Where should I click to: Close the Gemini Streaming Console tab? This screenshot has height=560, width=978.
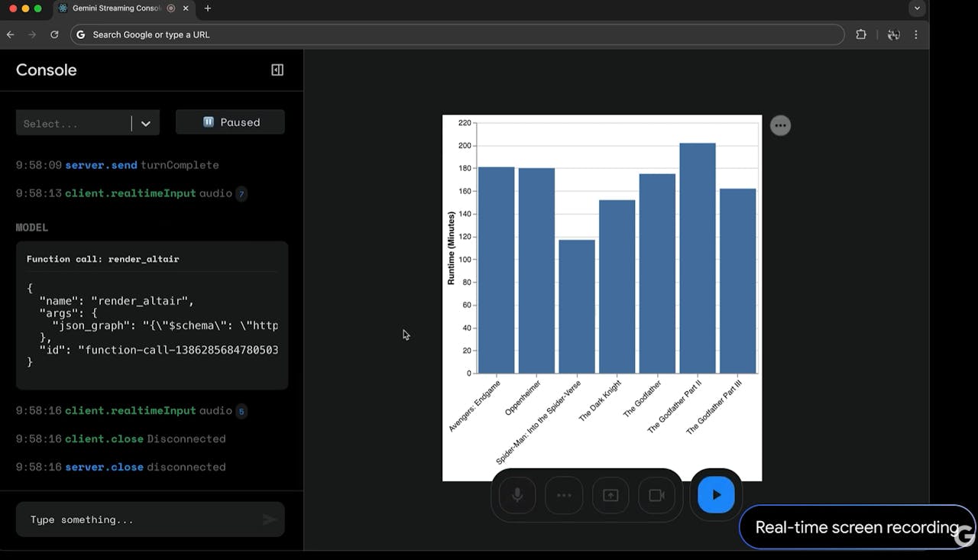point(186,8)
